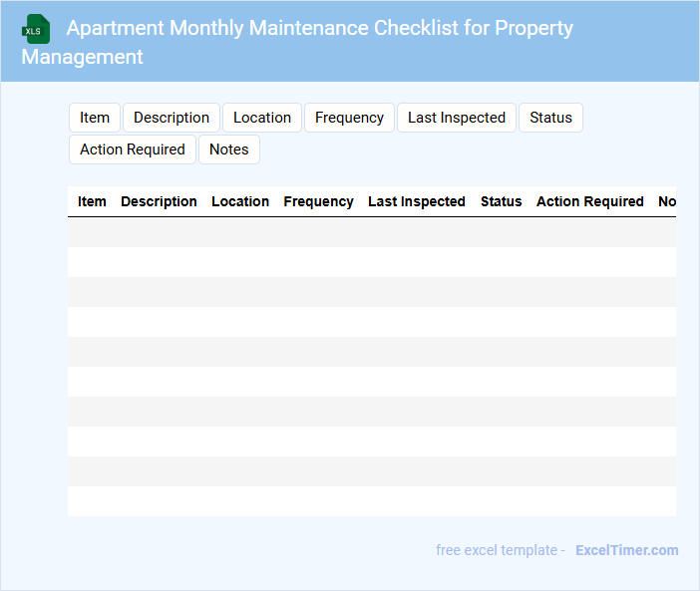
Task: Click the Status tag button
Action: 550,118
